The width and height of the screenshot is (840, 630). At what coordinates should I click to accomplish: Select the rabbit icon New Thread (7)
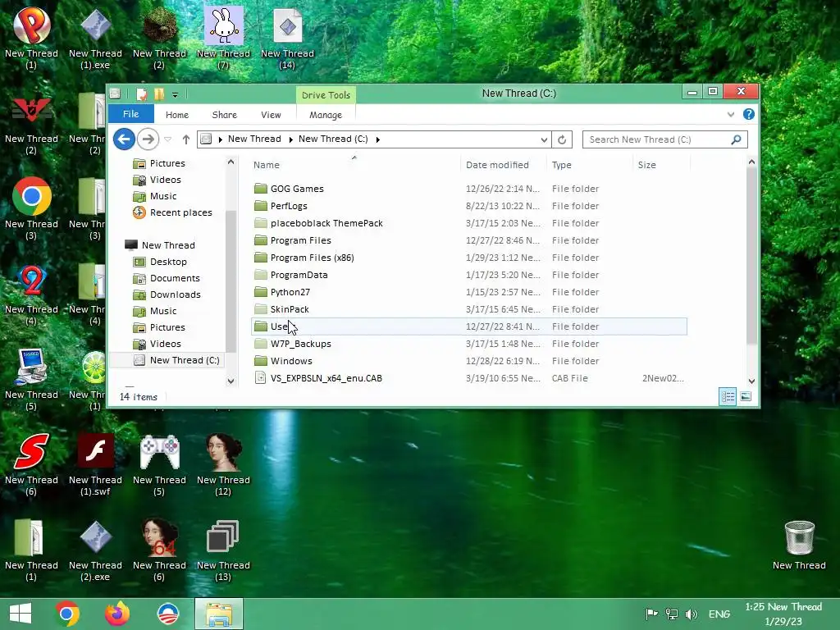[223, 38]
